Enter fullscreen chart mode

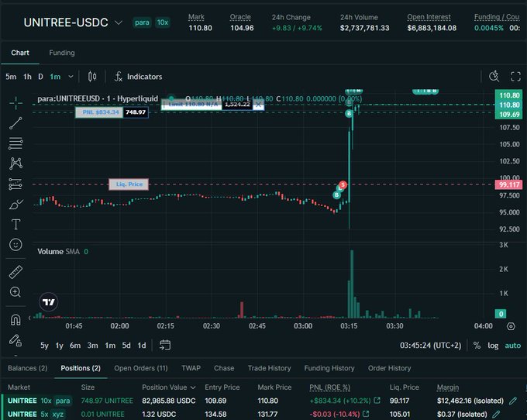tap(515, 76)
